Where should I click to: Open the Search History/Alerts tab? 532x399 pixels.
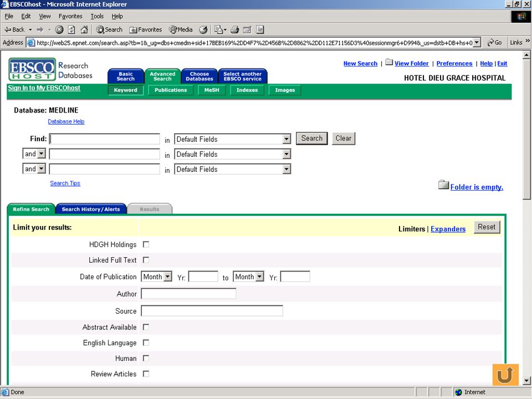coord(91,209)
